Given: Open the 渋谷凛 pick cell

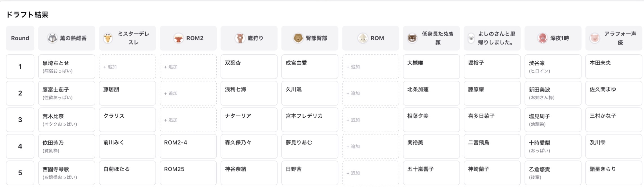Looking at the screenshot, I should coord(553,67).
